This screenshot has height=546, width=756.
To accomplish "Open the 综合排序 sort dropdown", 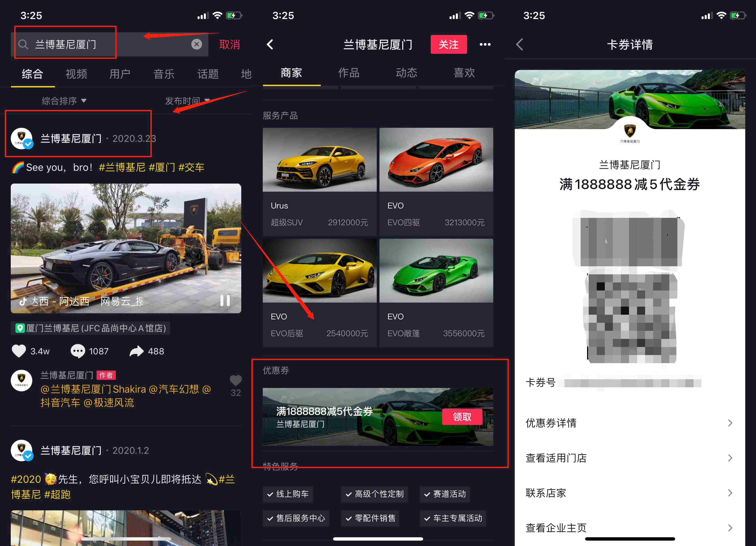I will pyautogui.click(x=64, y=101).
